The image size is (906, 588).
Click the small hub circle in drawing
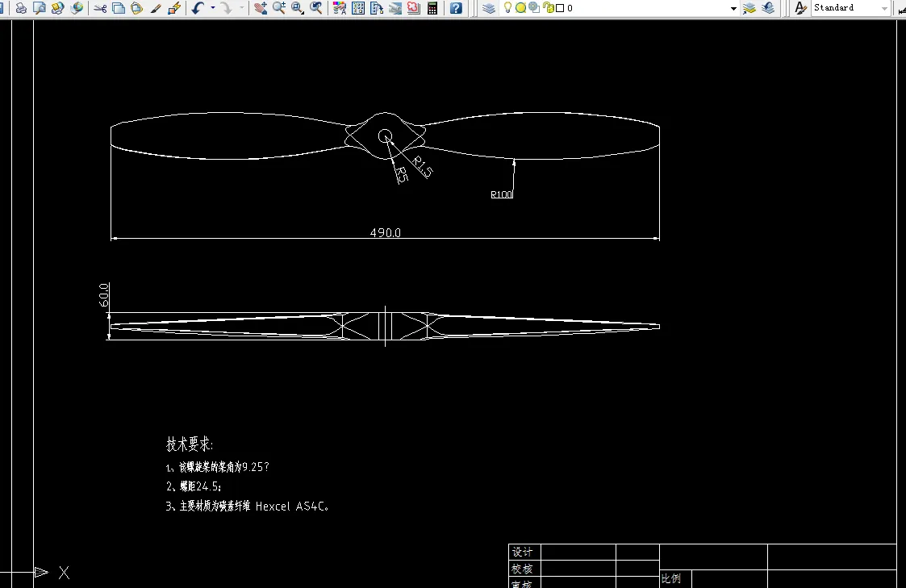pyautogui.click(x=386, y=136)
